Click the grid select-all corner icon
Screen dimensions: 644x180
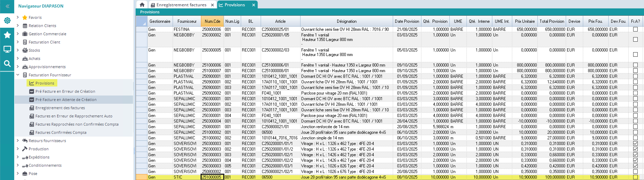click(x=142, y=21)
